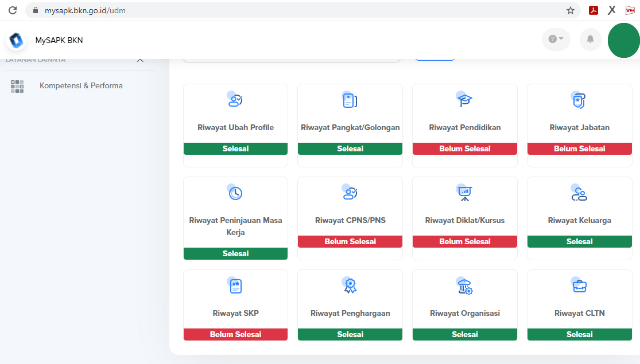Click Selesai status on Riwayat CLTN
This screenshot has height=364, width=640.
tap(580, 335)
